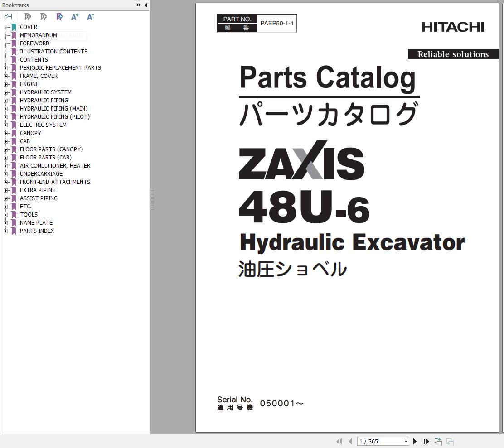The image size is (504, 448).
Task: Expand the UNDERCARRIAGE bookmark node
Action: click(5, 174)
